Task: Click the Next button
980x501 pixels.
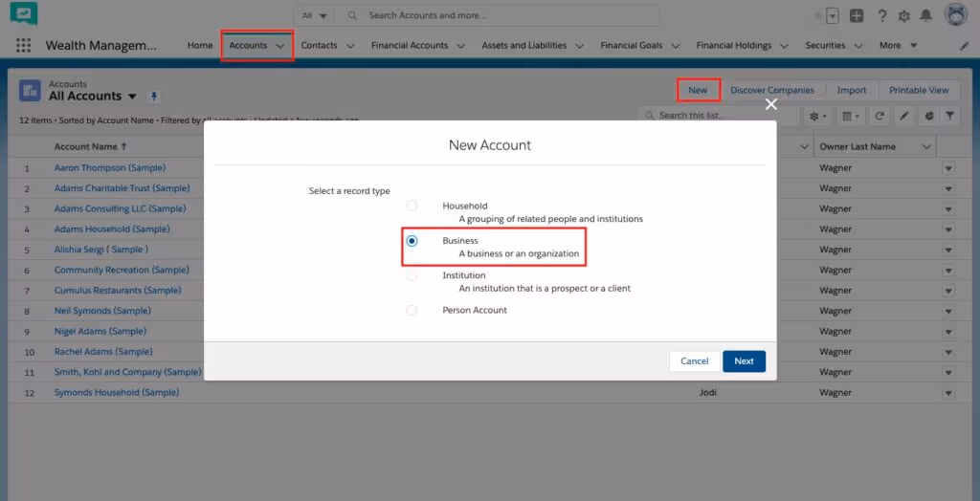Action: [x=744, y=361]
